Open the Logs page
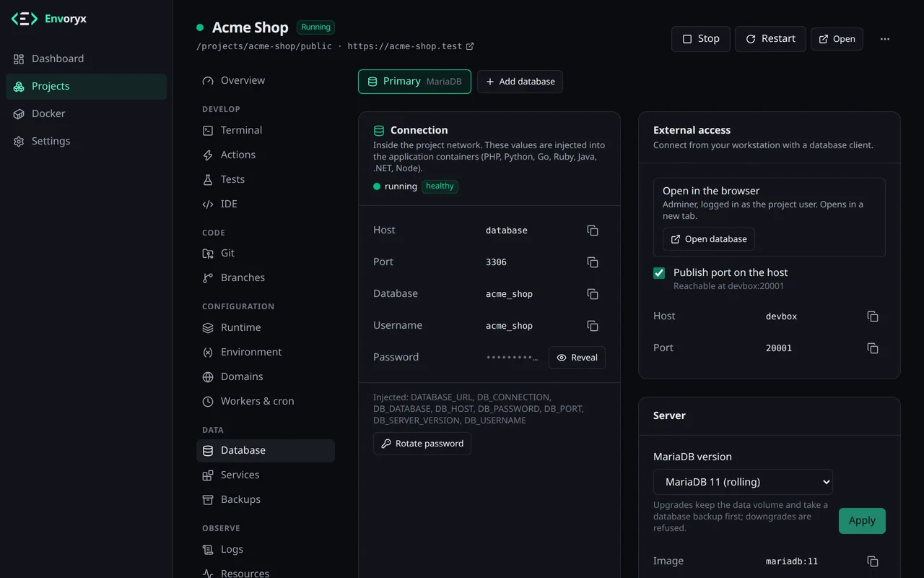Screen dimensions: 924x578 266,550
